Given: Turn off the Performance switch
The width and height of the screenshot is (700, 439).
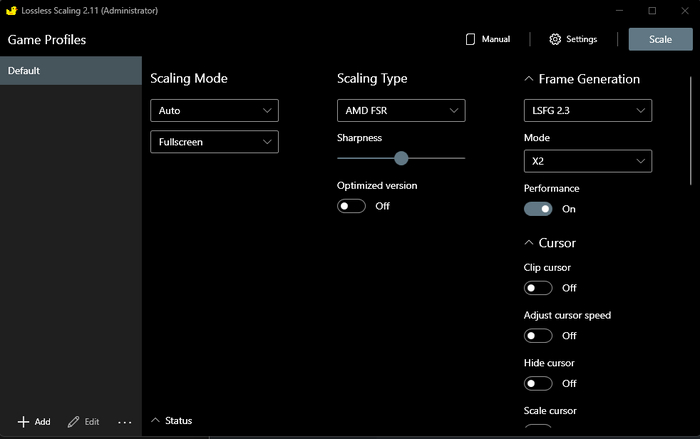Looking at the screenshot, I should tap(538, 209).
